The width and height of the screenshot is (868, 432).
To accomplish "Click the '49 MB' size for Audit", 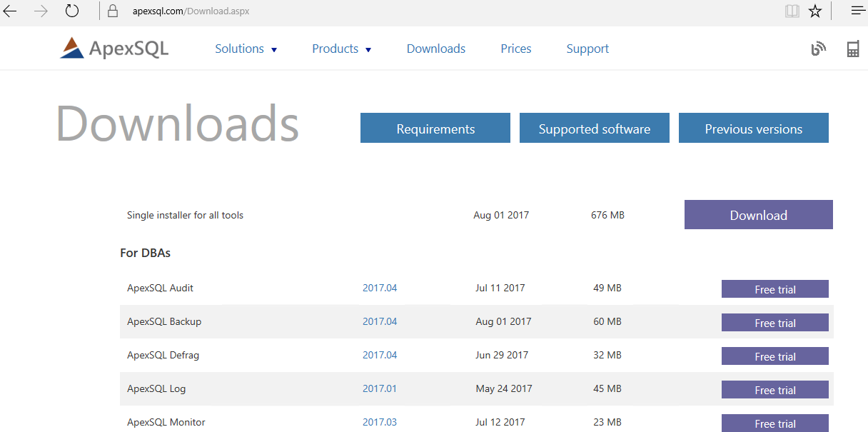I will (x=607, y=288).
